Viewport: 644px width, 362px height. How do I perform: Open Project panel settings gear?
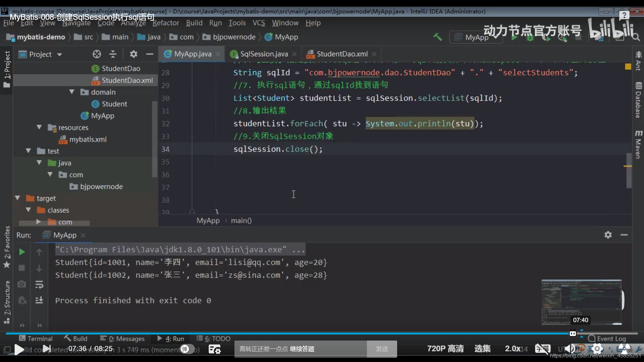133,54
